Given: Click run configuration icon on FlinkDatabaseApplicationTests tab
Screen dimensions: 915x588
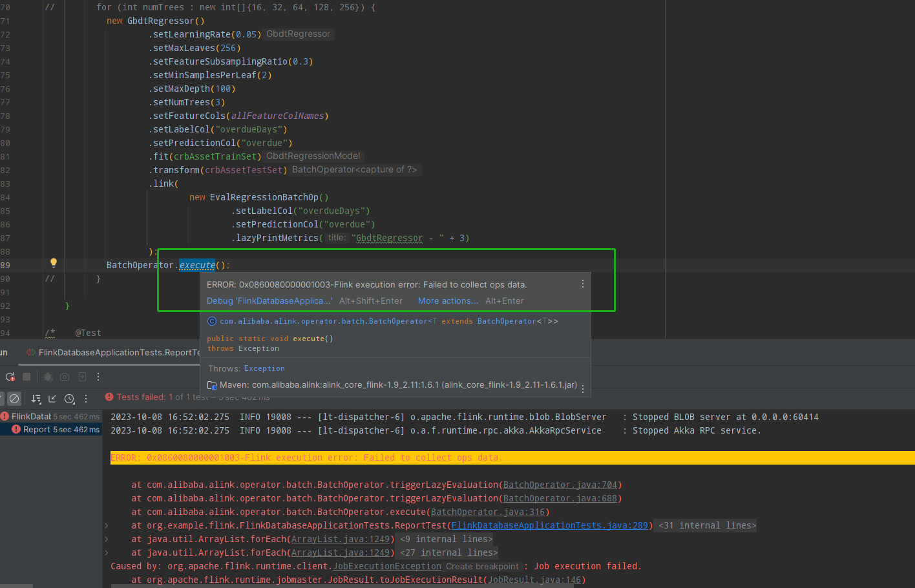Looking at the screenshot, I should 31,352.
